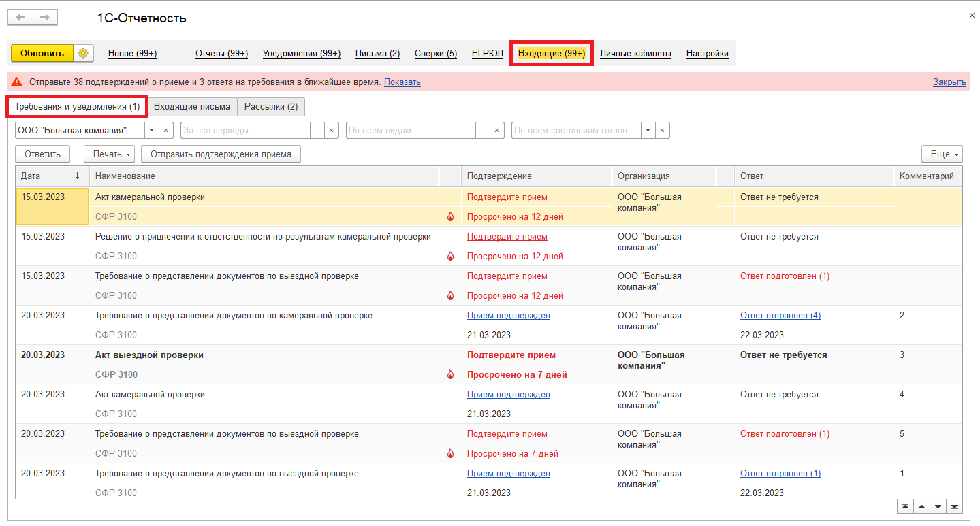This screenshot has width=980, height=526.
Task: Go forward with the right arrow button
Action: pyautogui.click(x=45, y=18)
